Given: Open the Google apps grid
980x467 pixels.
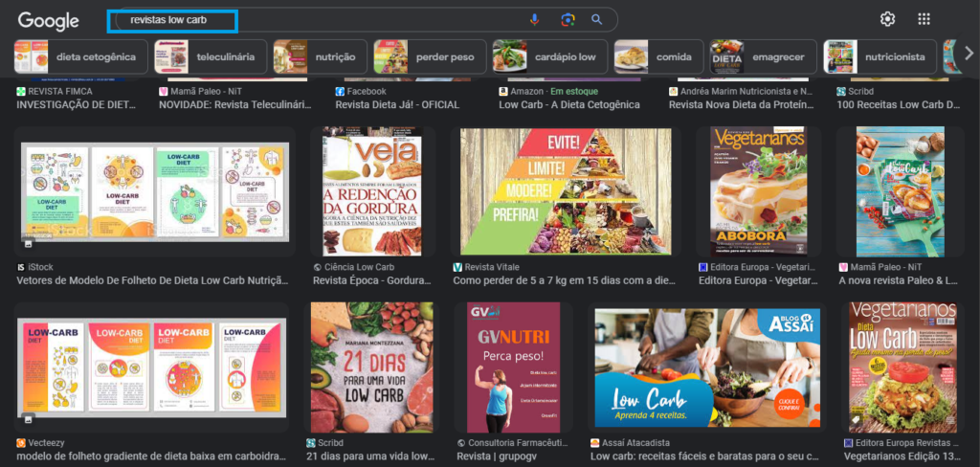Looking at the screenshot, I should click(924, 19).
